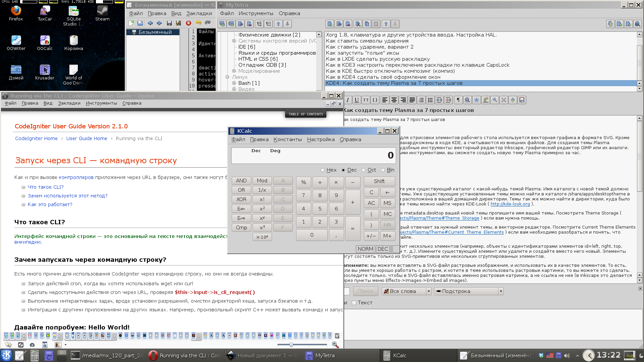Image resolution: width=644 pixels, height=362 pixels.
Task: Collapse the Линух tree branch
Action: [x=227, y=77]
